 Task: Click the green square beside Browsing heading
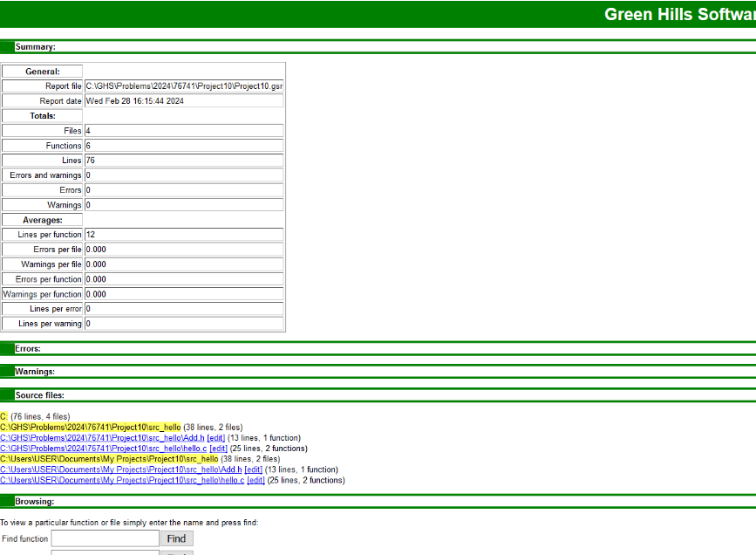pos(7,502)
